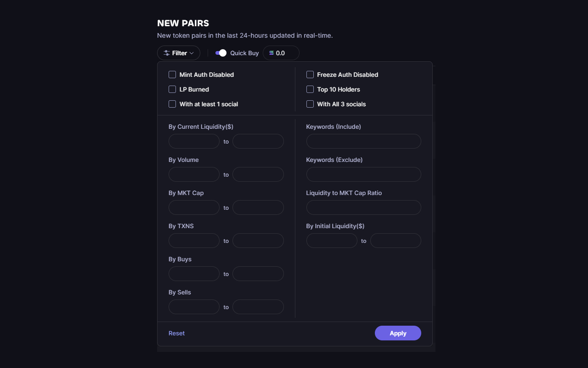Select the Top 10 Holders checkbox
This screenshot has height=368, width=588.
click(310, 89)
